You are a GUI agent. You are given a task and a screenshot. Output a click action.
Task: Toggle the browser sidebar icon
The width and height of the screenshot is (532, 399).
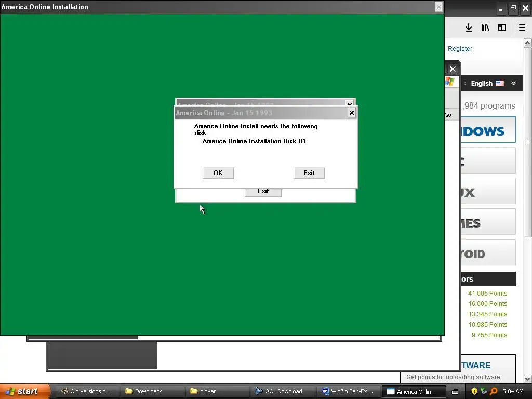tap(502, 28)
